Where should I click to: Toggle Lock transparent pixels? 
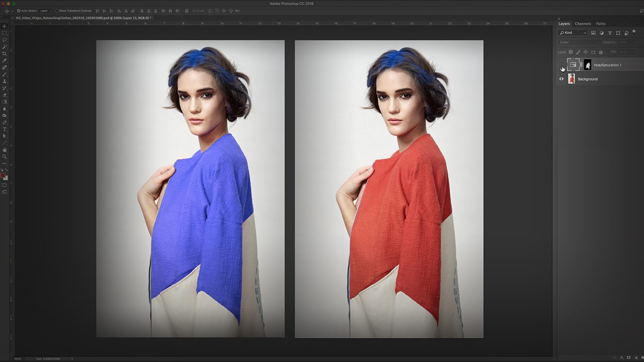coord(571,52)
